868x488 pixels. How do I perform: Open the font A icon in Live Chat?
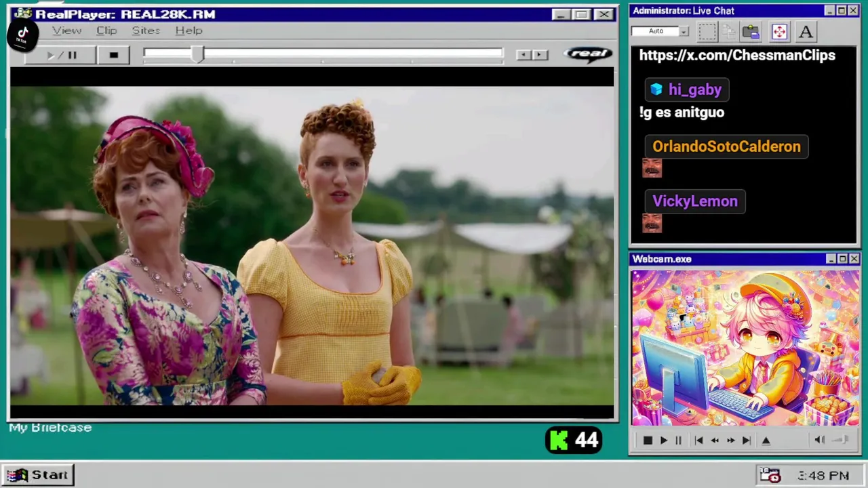click(806, 32)
